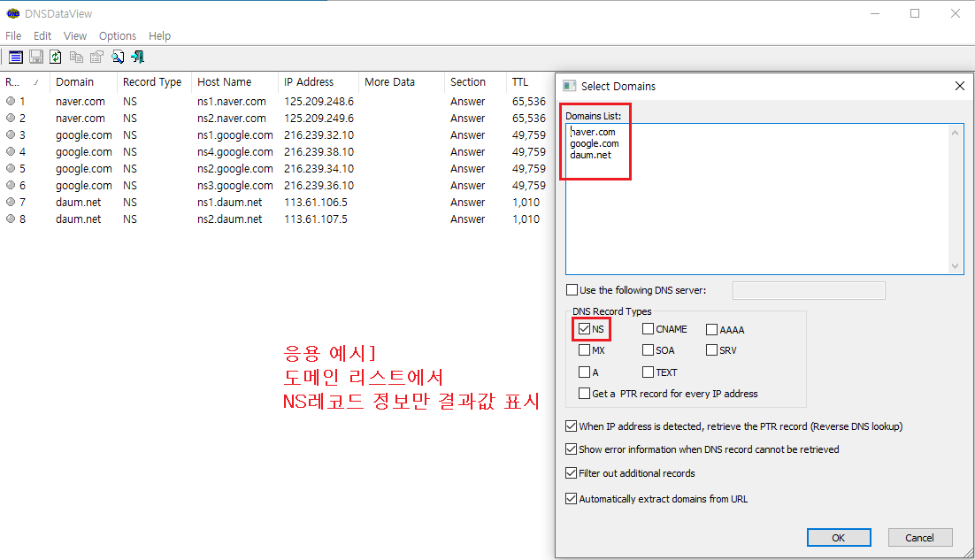The height and width of the screenshot is (560, 975).
Task: Tick the TEXT record type checkbox
Action: (x=648, y=372)
